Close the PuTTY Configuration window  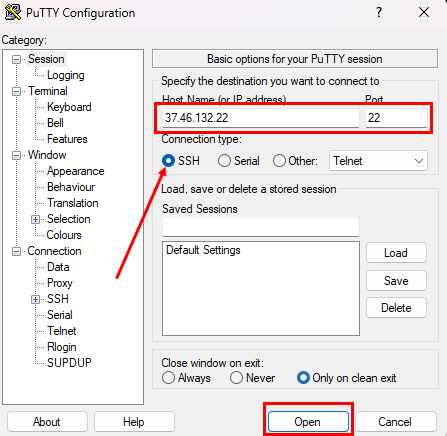coord(424,12)
